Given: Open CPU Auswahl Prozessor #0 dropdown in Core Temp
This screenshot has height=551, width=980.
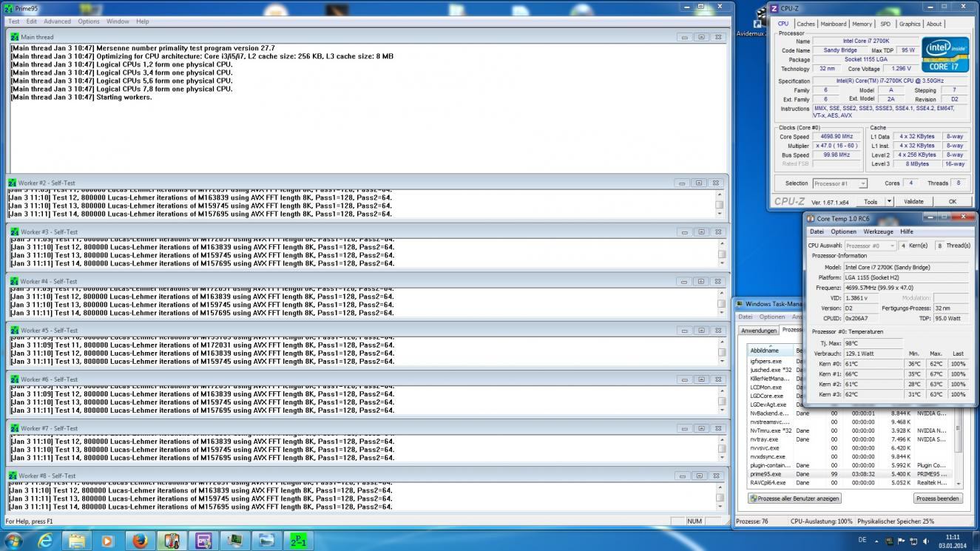Looking at the screenshot, I should (x=871, y=246).
